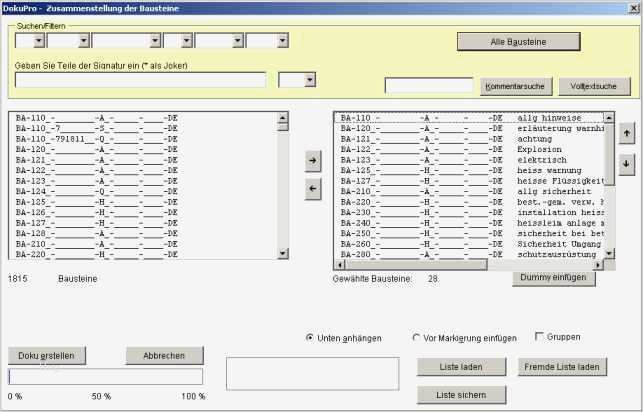This screenshot has height=412, width=643.
Task: Open dropdown beside the signature input
Action: [x=310, y=80]
